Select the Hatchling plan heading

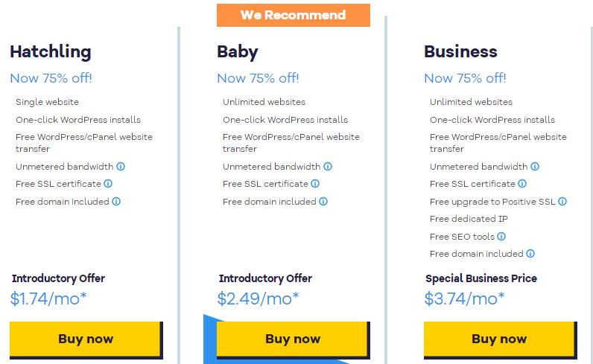coord(51,52)
